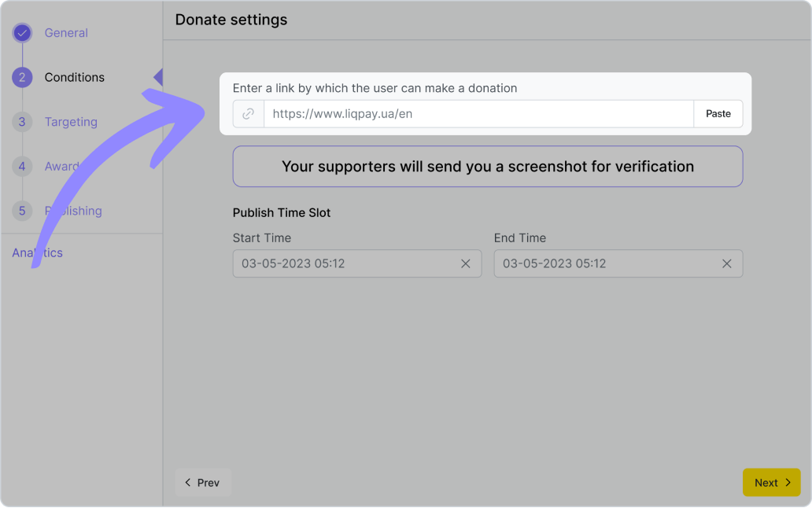Open the Analytics section
Image resolution: width=812 pixels, height=508 pixels.
pos(37,252)
